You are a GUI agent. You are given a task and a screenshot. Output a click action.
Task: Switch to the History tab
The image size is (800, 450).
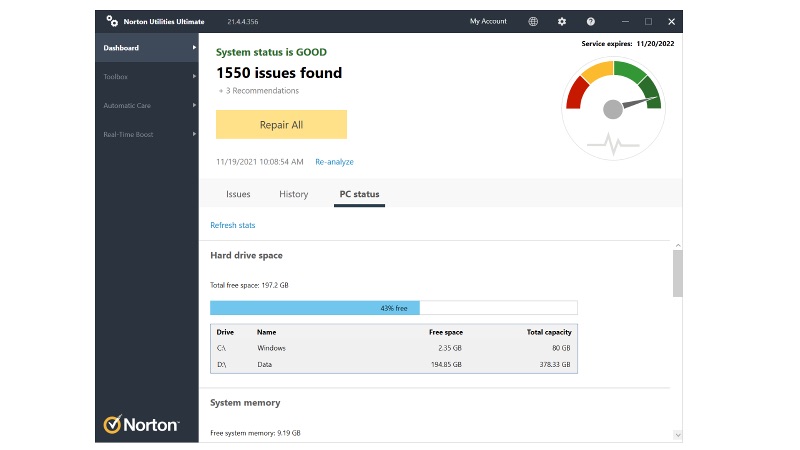coord(293,194)
